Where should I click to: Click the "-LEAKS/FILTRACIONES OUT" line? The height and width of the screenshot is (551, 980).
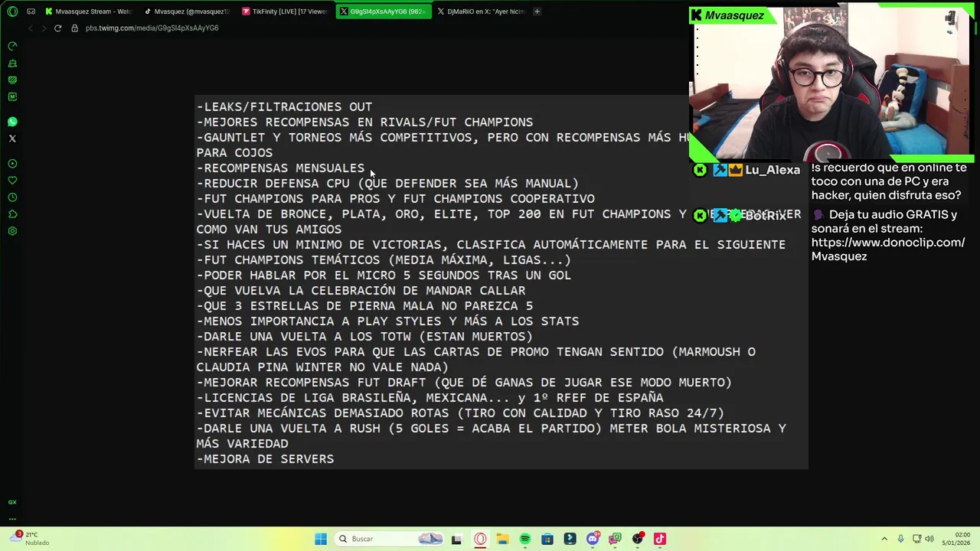tap(284, 107)
